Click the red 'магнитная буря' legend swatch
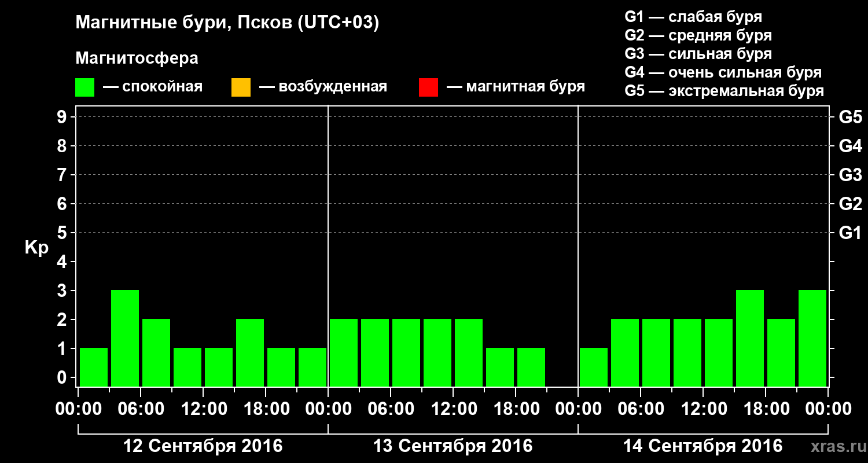Screen dimensions: 868x463 click(x=428, y=87)
